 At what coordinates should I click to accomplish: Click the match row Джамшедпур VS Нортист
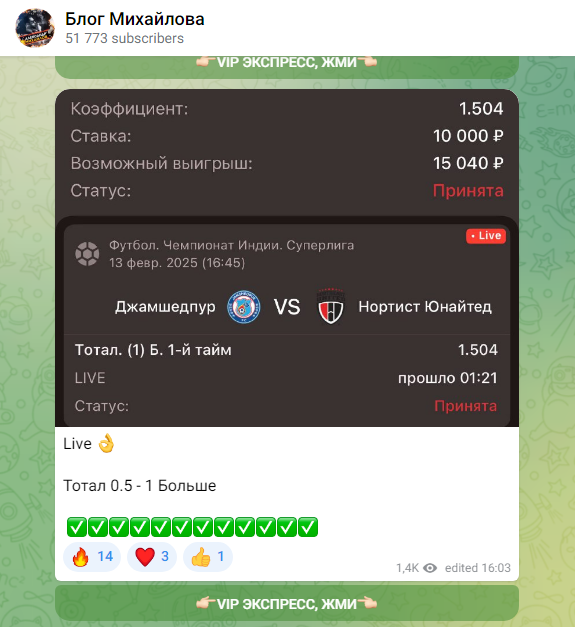287,307
